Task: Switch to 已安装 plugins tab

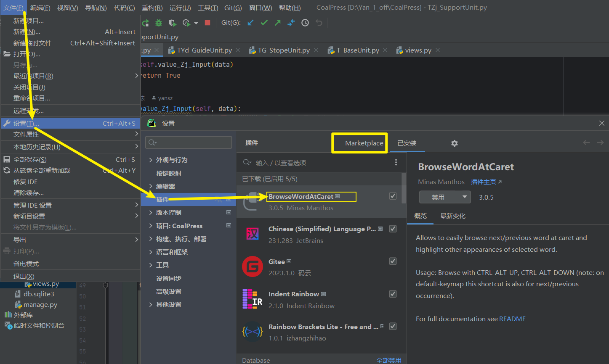Action: [x=407, y=143]
